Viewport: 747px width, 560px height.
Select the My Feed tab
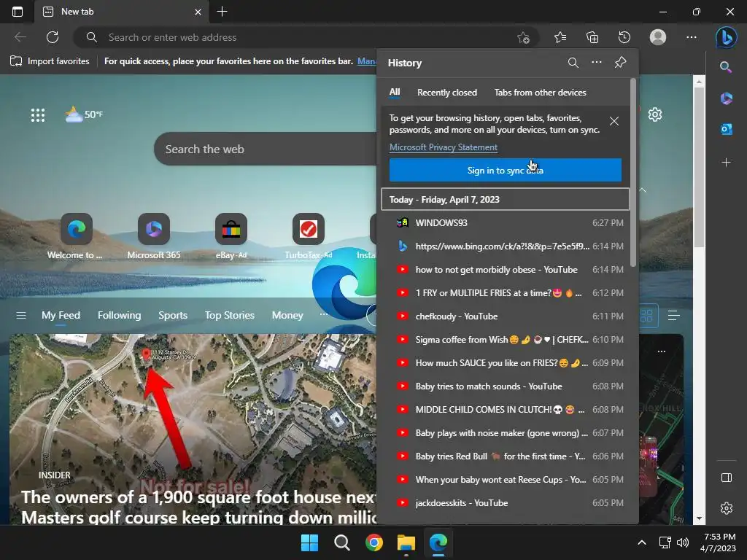pos(61,315)
